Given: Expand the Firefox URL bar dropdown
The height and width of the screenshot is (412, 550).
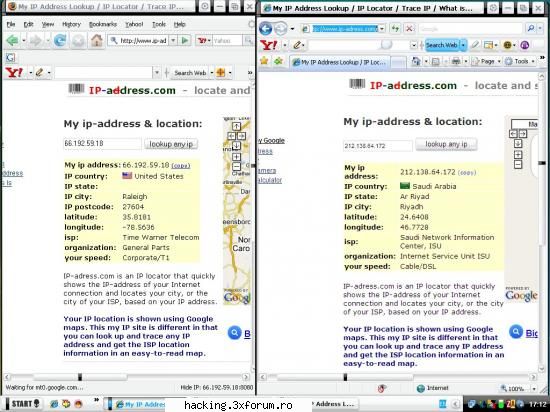Looking at the screenshot, I should click(x=173, y=41).
